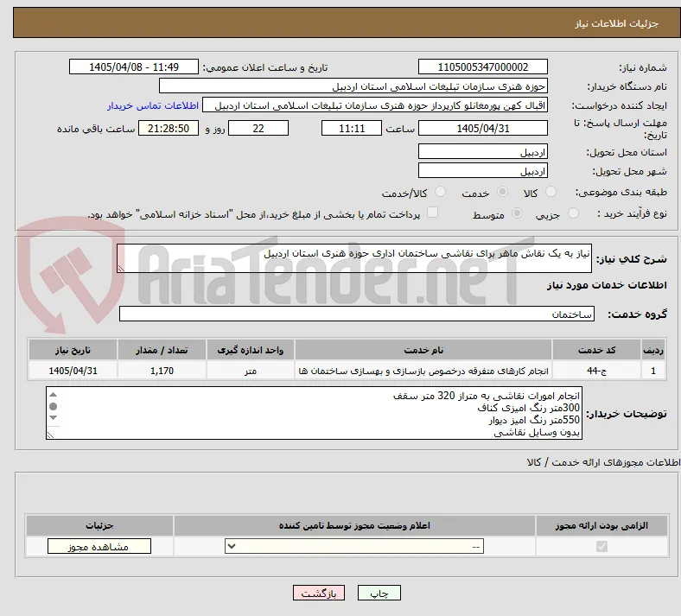Screen dimensions: 681x616
Task: Click the request creator name field
Action: (375, 105)
